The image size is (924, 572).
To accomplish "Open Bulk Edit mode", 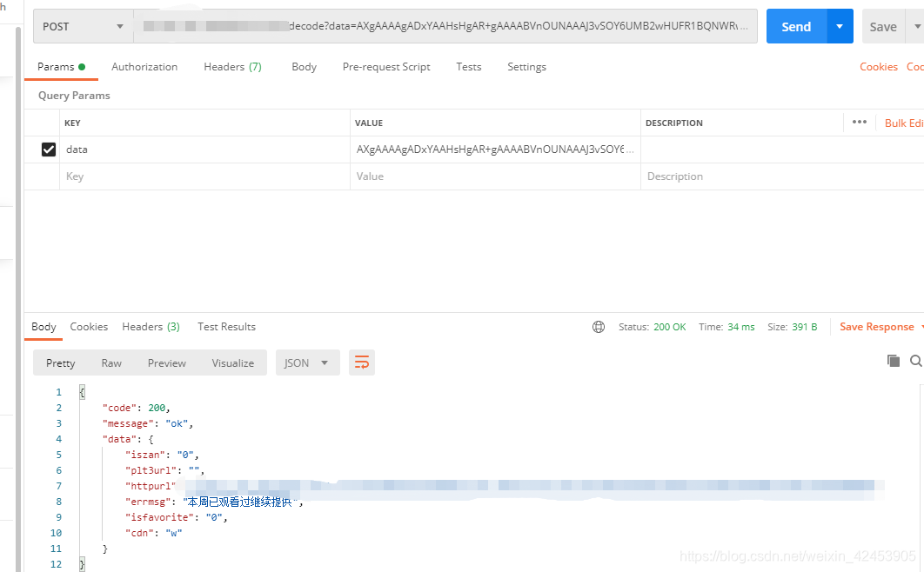I will click(x=903, y=123).
